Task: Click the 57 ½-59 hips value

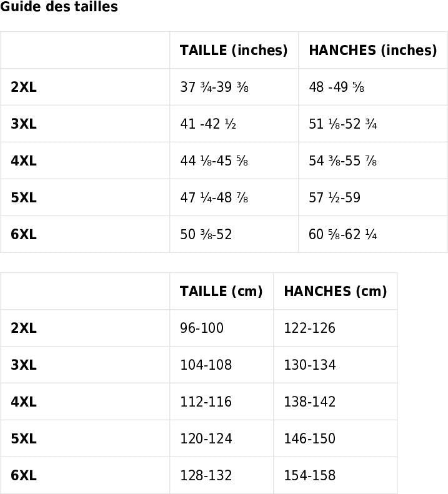Action: 334,198
